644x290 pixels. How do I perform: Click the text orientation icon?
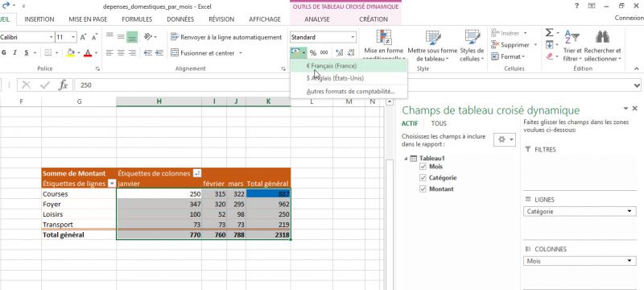(x=148, y=37)
